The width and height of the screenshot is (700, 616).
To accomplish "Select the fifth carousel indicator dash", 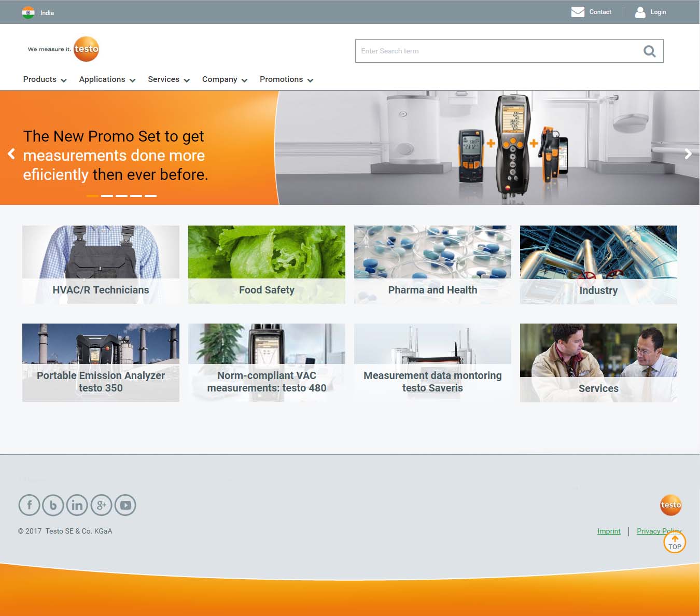I will [150, 196].
